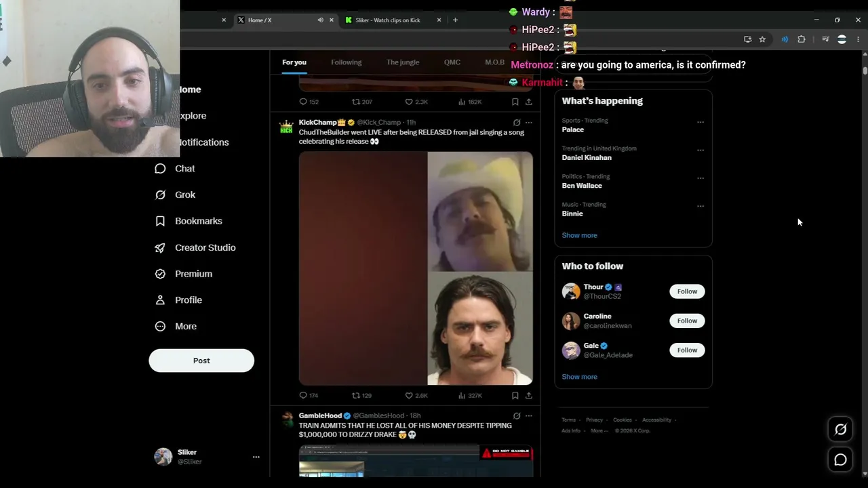Open Profile in the sidebar
The image size is (868, 488).
pos(178,300)
